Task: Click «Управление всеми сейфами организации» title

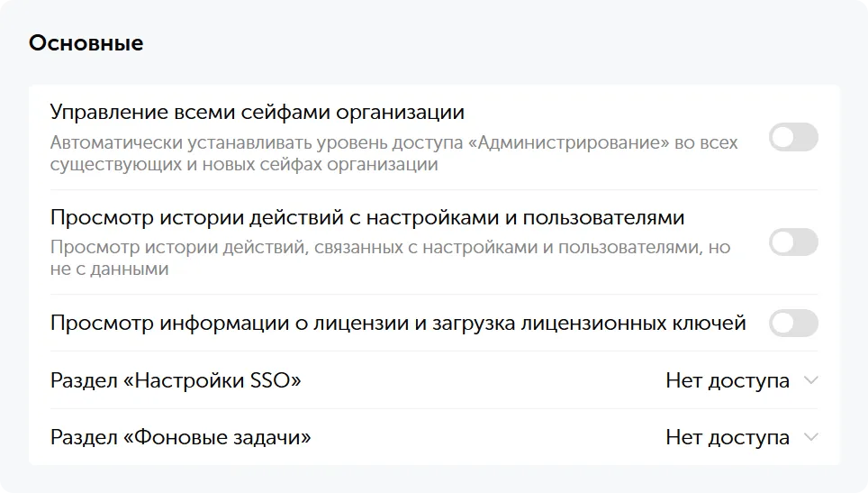Action: tap(258, 113)
